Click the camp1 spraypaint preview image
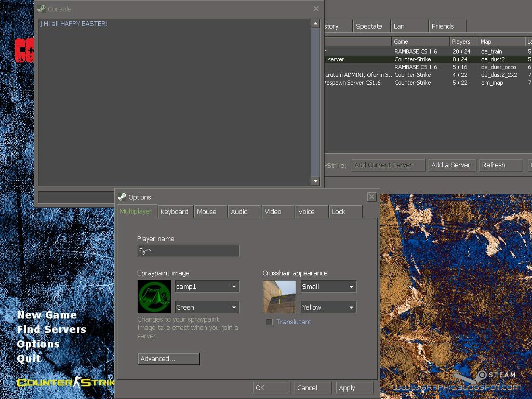Screen dimensions: 532x399 154,297
